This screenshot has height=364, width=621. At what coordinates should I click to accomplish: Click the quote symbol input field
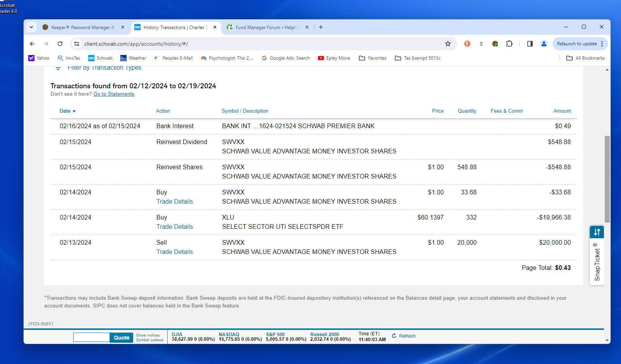point(91,338)
